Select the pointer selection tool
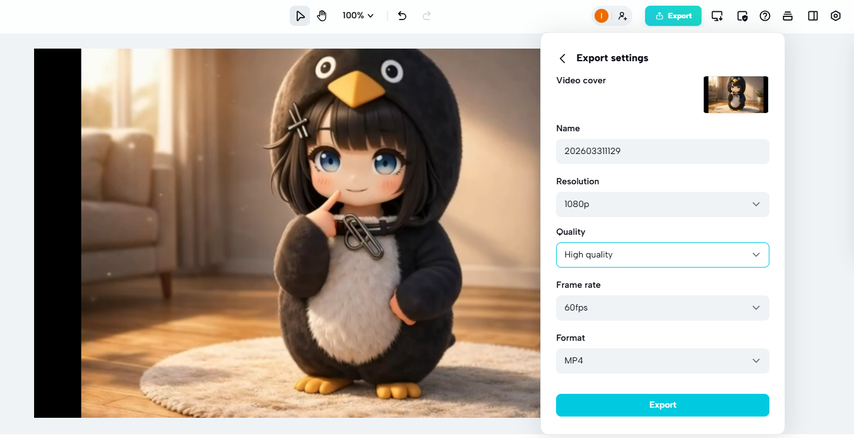854x438 pixels. pos(300,16)
